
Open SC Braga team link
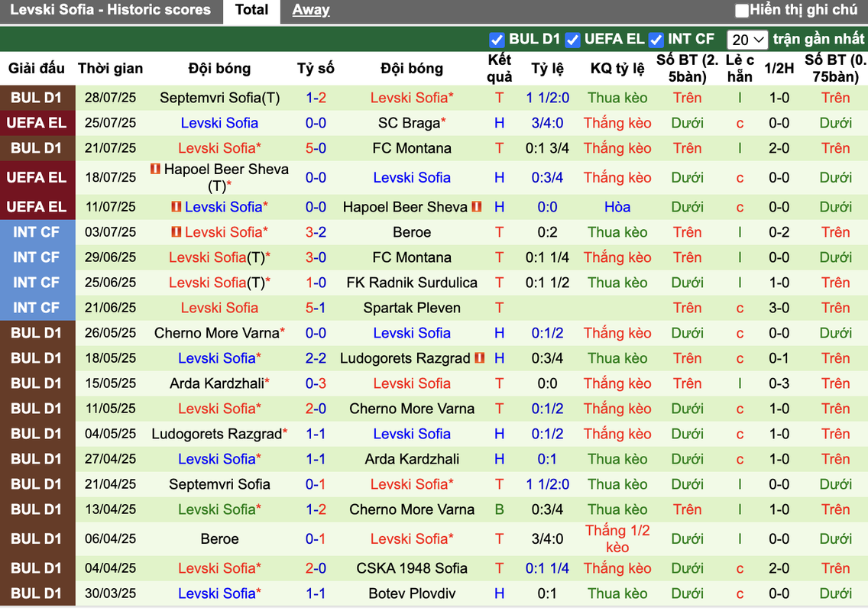tap(412, 123)
